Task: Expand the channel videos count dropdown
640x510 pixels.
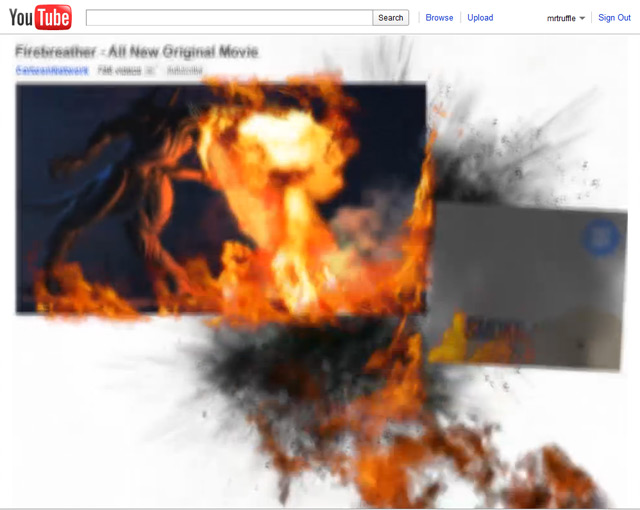Action: (126, 71)
